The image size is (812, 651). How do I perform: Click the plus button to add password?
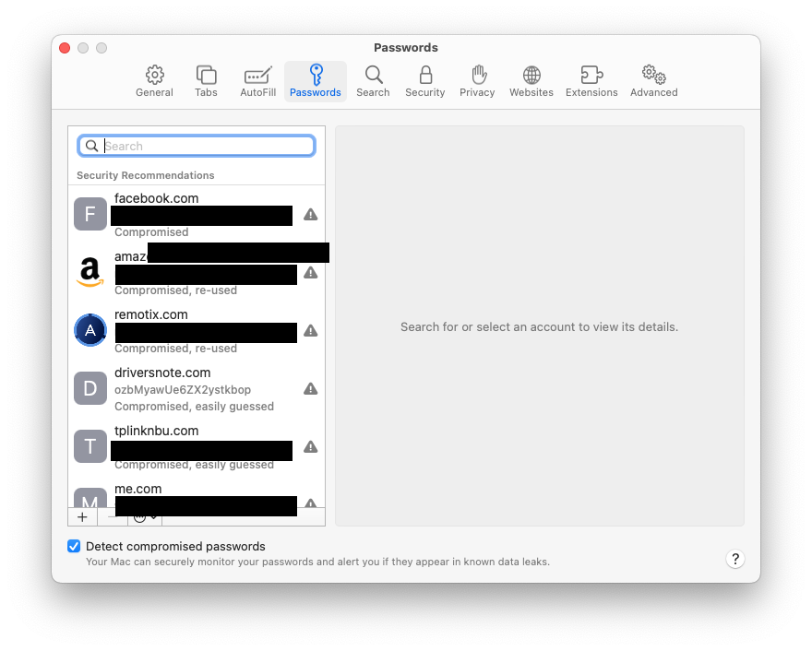(82, 517)
